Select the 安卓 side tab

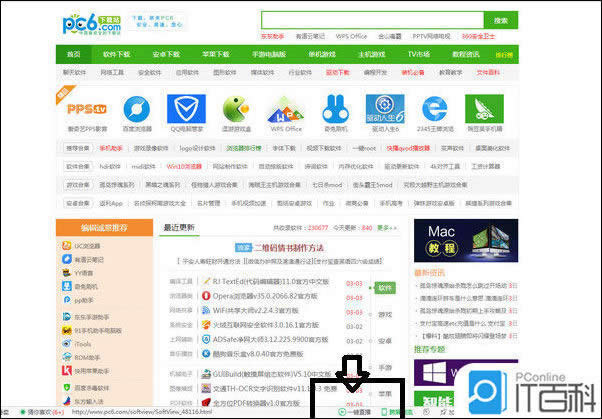(385, 341)
